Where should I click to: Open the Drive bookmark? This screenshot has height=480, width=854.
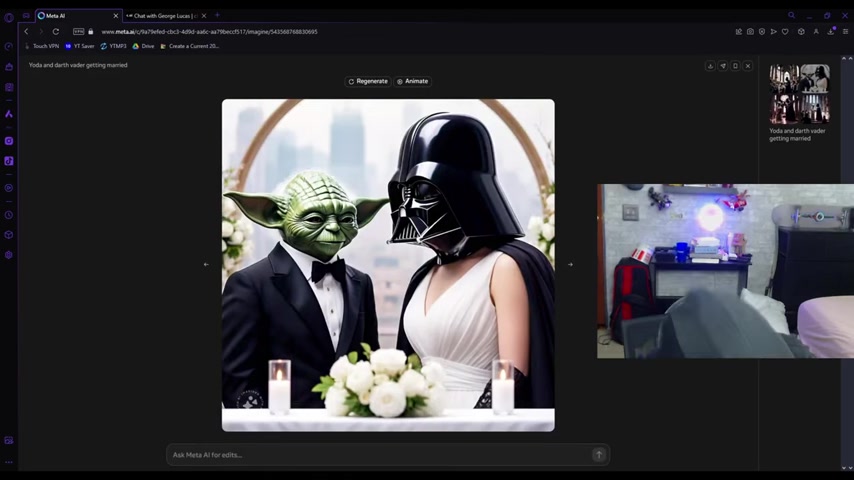pos(143,46)
